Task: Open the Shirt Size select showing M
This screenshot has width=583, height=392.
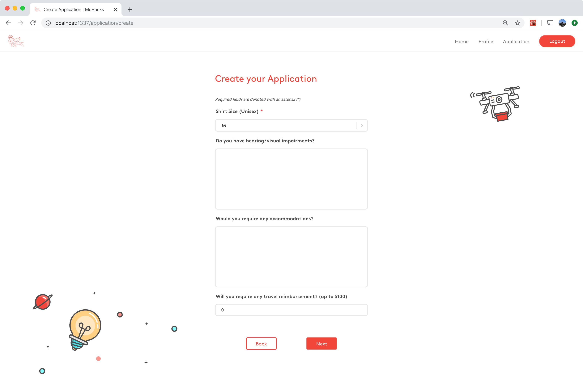Action: click(x=285, y=126)
